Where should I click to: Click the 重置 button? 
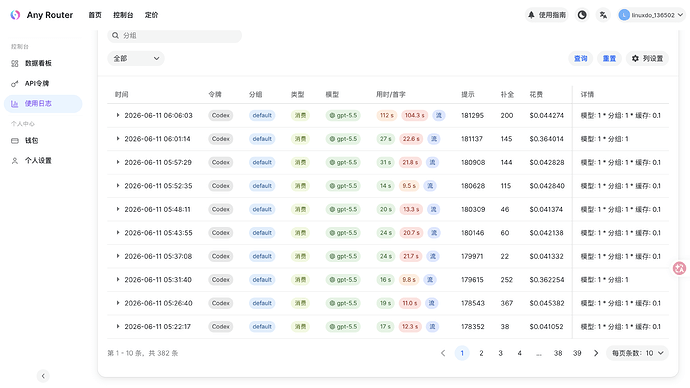pos(609,59)
